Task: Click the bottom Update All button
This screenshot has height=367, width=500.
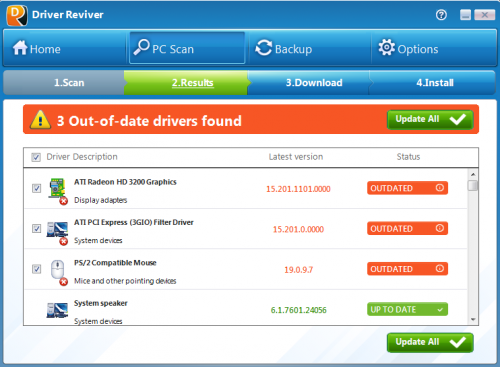Action: tap(430, 342)
